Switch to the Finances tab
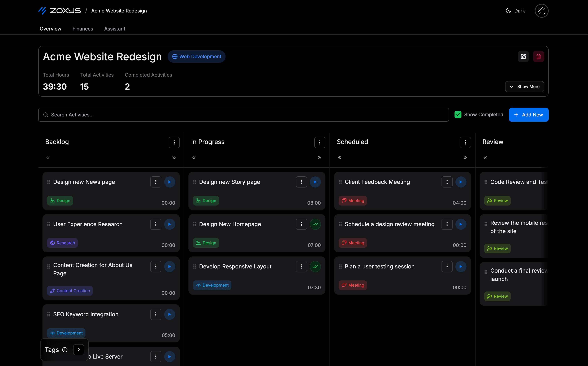This screenshot has height=366, width=588. click(83, 29)
